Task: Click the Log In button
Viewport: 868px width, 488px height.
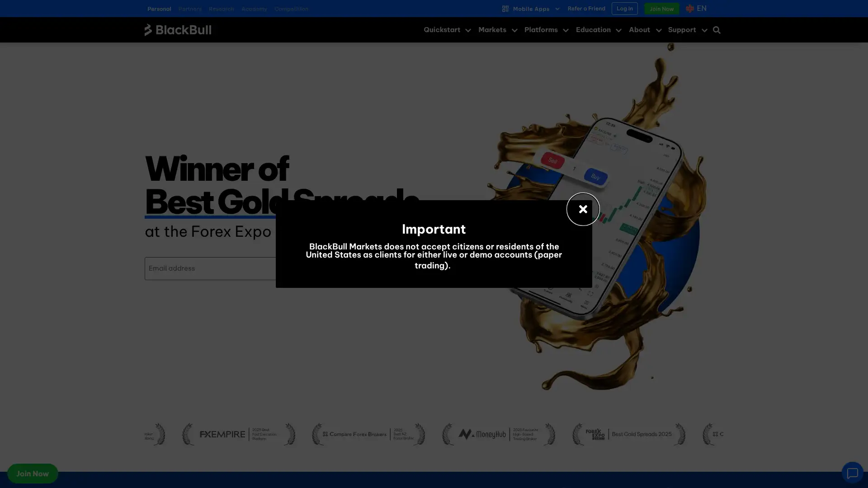Action: pyautogui.click(x=625, y=9)
